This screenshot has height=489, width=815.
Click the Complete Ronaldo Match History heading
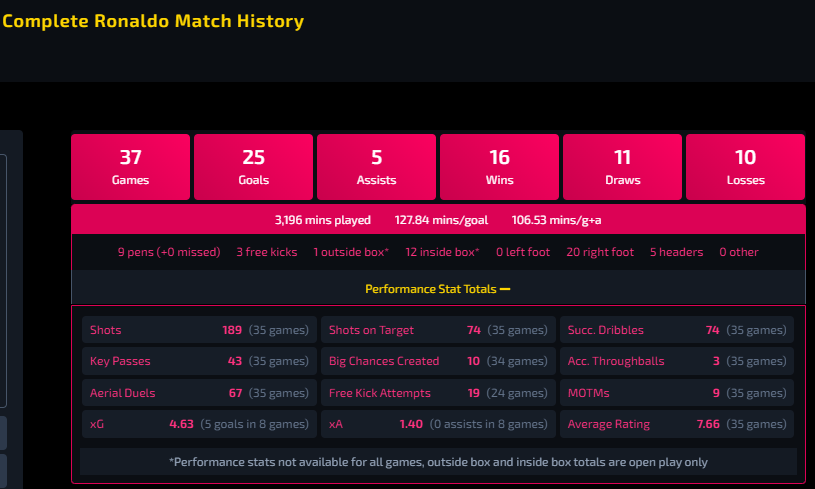coord(153,21)
